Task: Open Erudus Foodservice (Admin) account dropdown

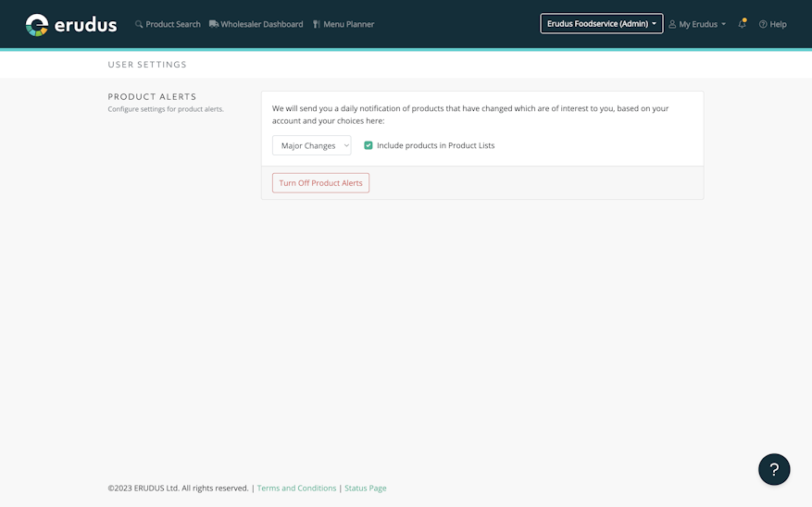Action: click(x=601, y=24)
